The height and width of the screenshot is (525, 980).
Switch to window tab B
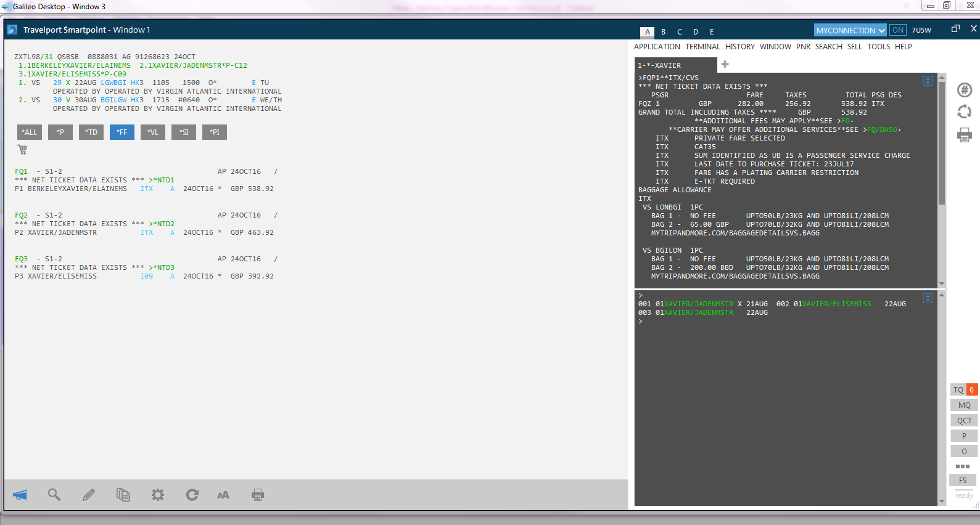pyautogui.click(x=664, y=32)
